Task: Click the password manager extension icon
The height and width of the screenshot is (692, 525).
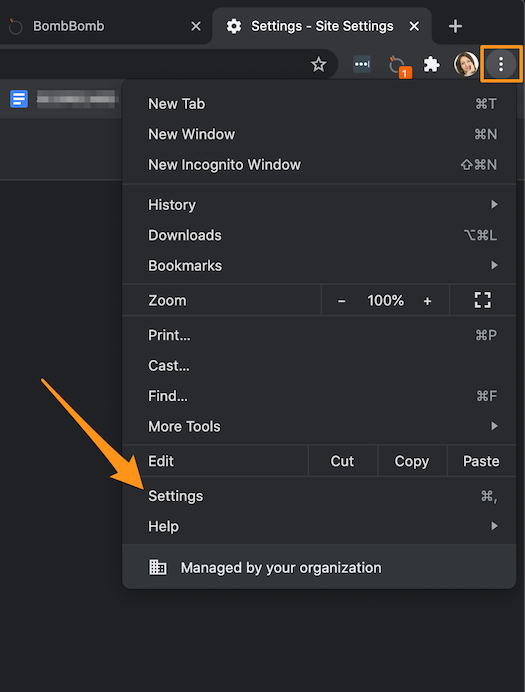Action: pos(362,64)
